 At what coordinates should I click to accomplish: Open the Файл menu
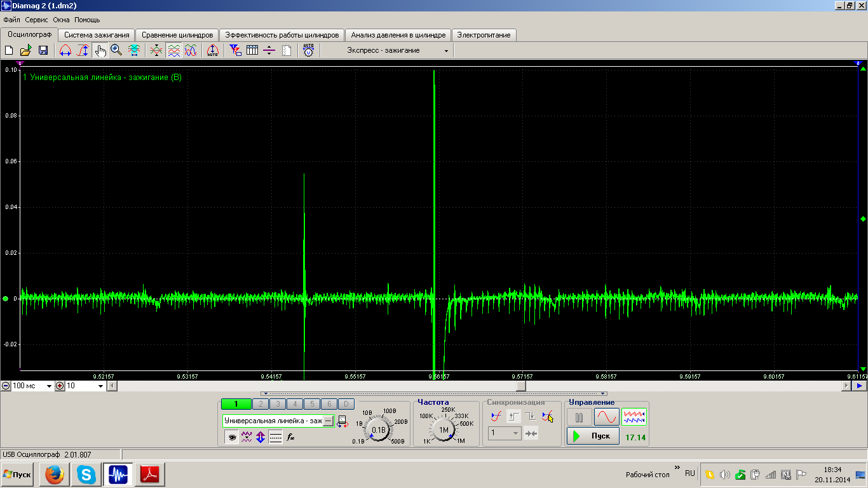(x=11, y=20)
